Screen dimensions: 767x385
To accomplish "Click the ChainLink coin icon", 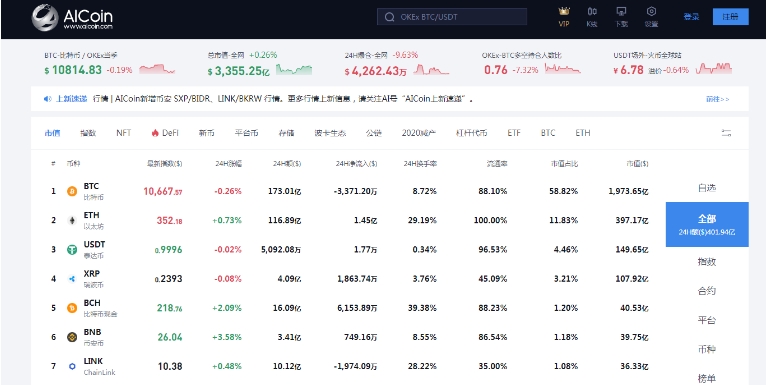I will point(72,366).
